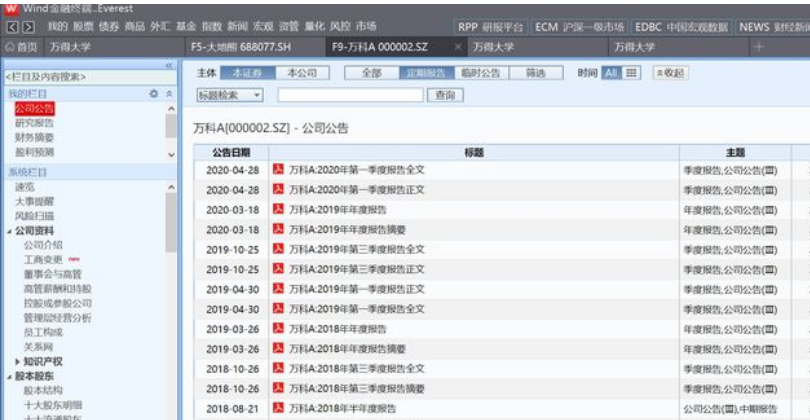Select 股本结构 tree item

click(x=43, y=391)
